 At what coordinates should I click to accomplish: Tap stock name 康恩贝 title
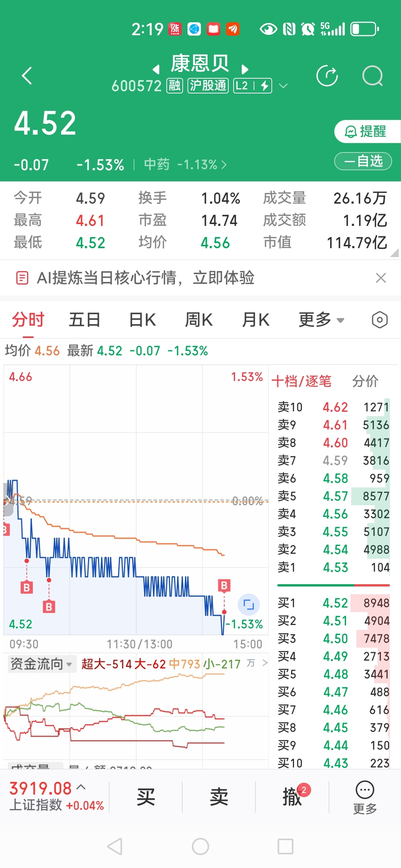(x=200, y=63)
